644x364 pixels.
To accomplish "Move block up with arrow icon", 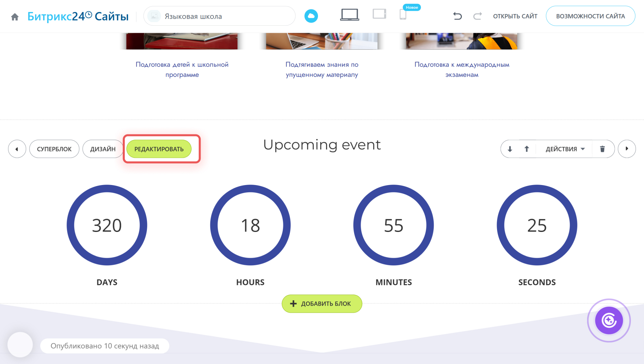I will (527, 149).
